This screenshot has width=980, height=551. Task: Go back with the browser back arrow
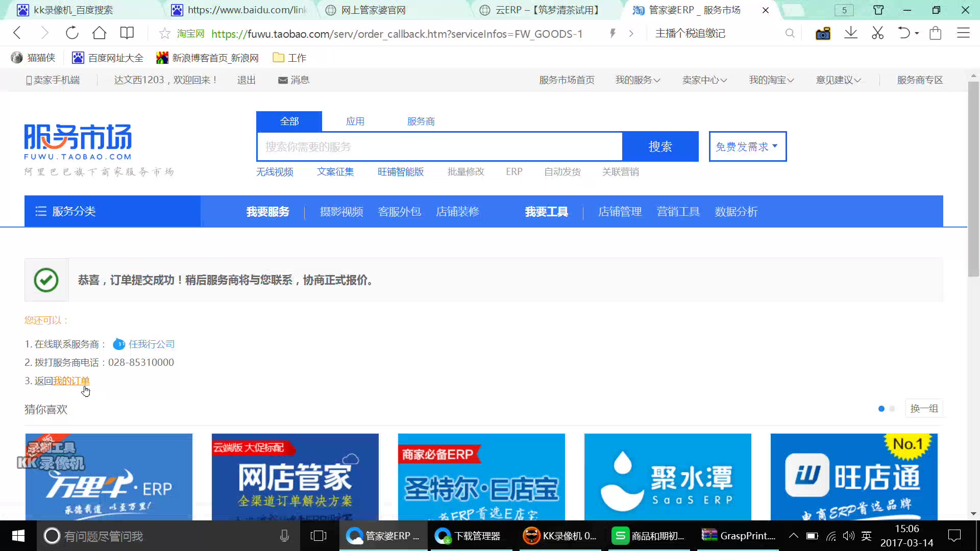[17, 33]
